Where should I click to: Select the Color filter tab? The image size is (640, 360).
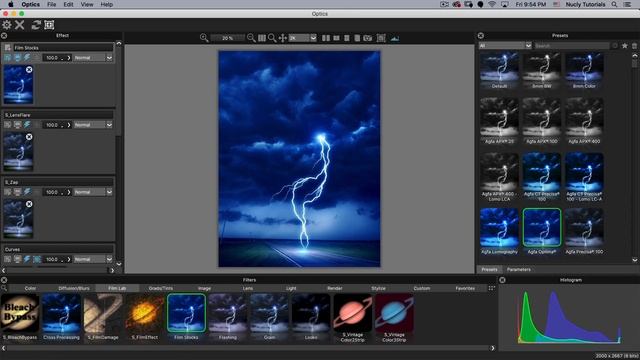click(x=30, y=288)
